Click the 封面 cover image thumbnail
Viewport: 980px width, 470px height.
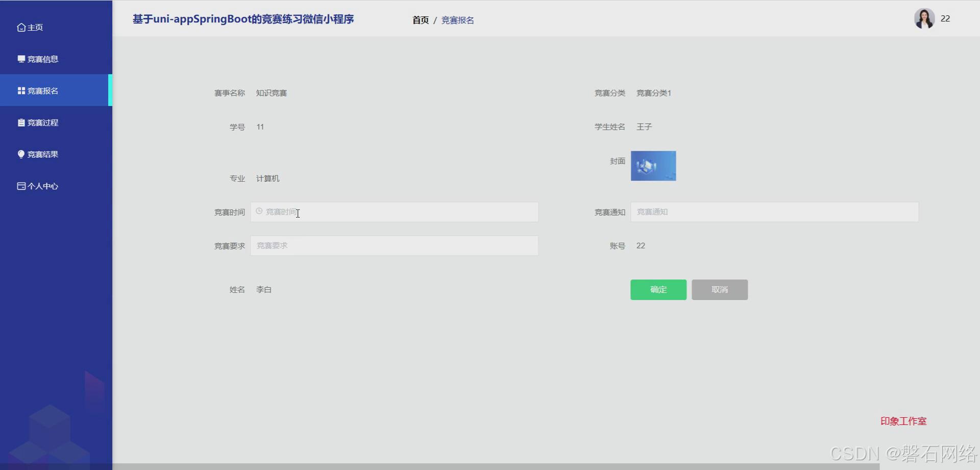653,166
